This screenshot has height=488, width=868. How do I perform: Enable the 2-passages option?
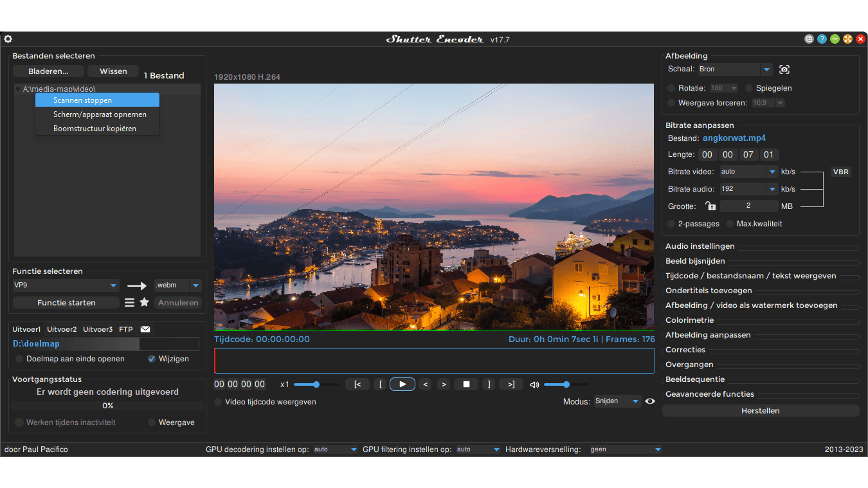(x=671, y=224)
